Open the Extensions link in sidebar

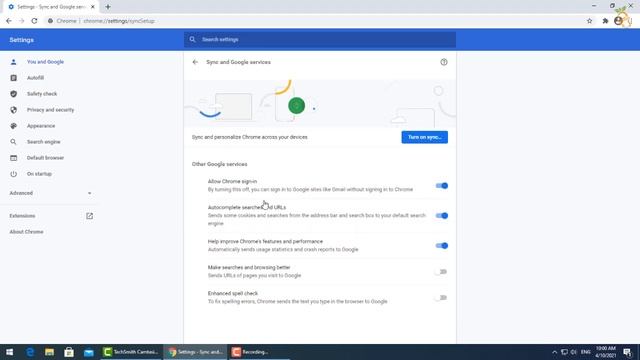(x=22, y=216)
